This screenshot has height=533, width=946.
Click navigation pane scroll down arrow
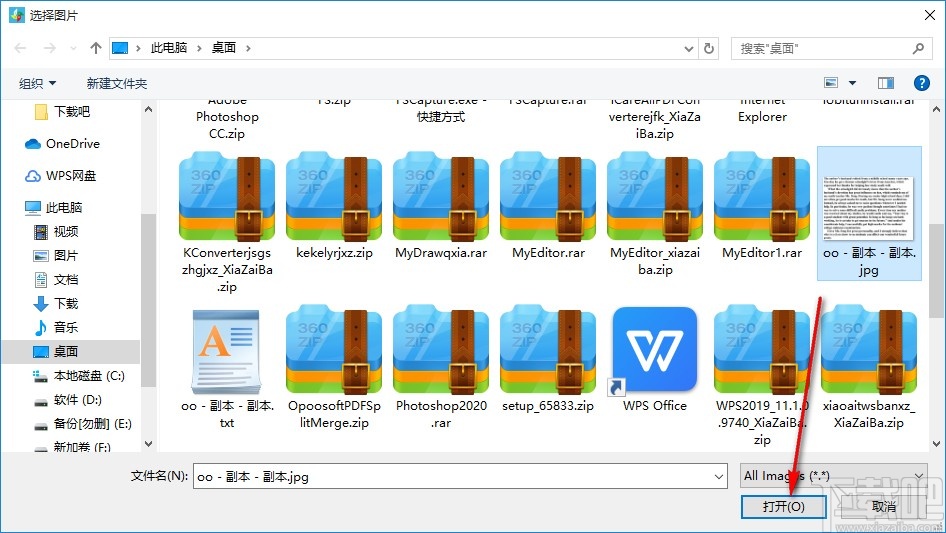148,444
